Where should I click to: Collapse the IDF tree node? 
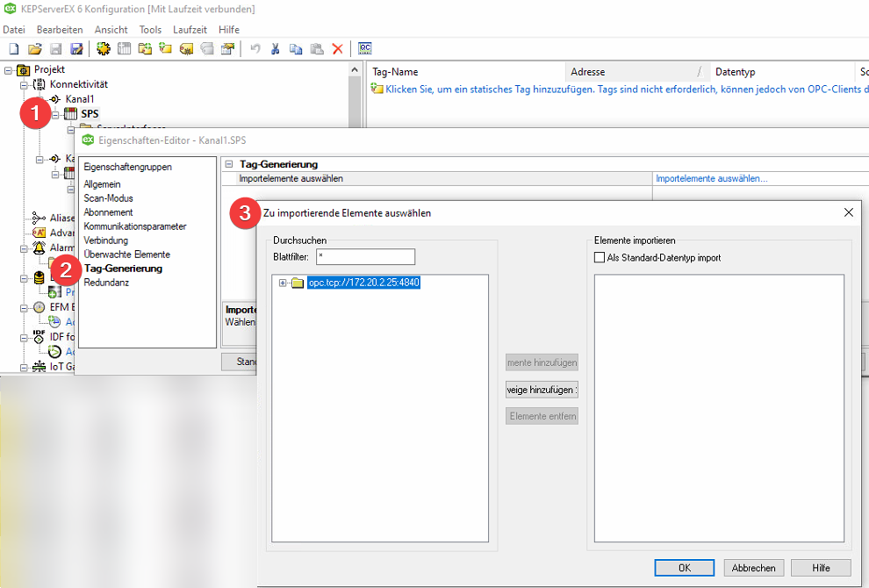pyautogui.click(x=24, y=337)
